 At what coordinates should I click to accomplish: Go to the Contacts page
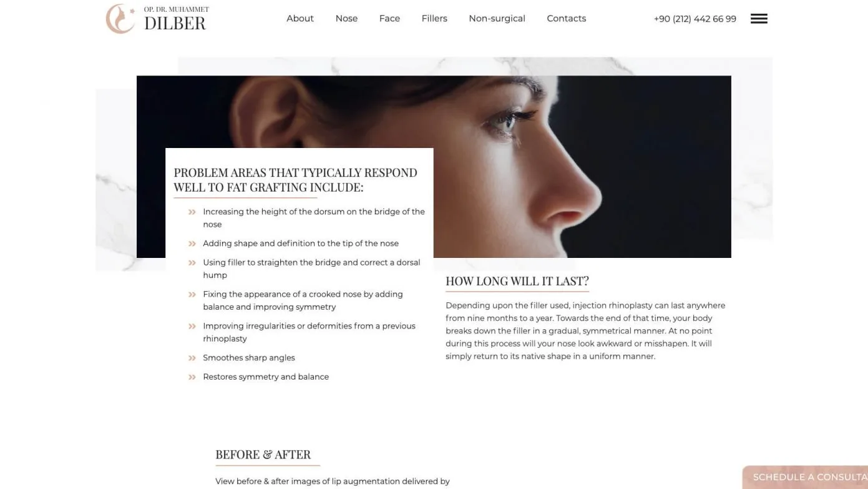pos(566,19)
